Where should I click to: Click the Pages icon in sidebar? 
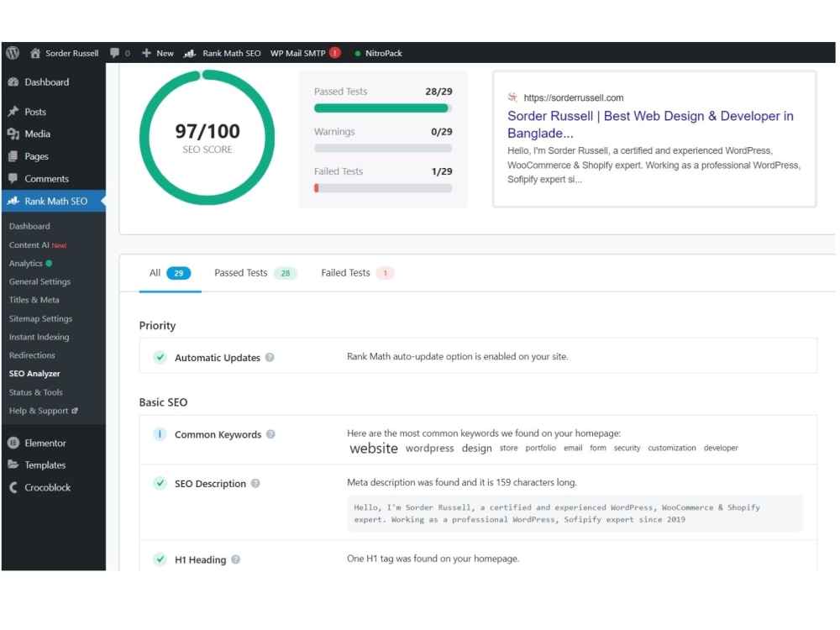[x=13, y=156]
